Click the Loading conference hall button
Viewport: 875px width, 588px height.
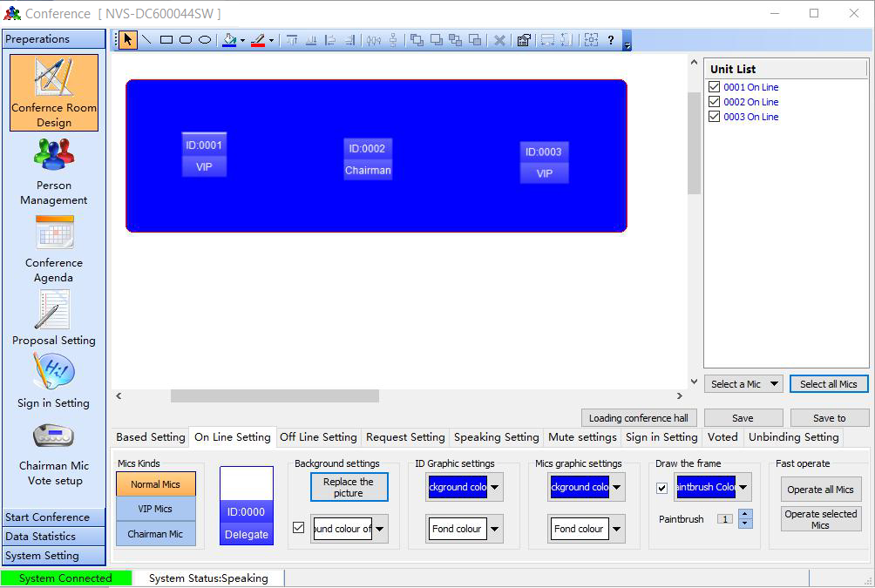click(638, 418)
